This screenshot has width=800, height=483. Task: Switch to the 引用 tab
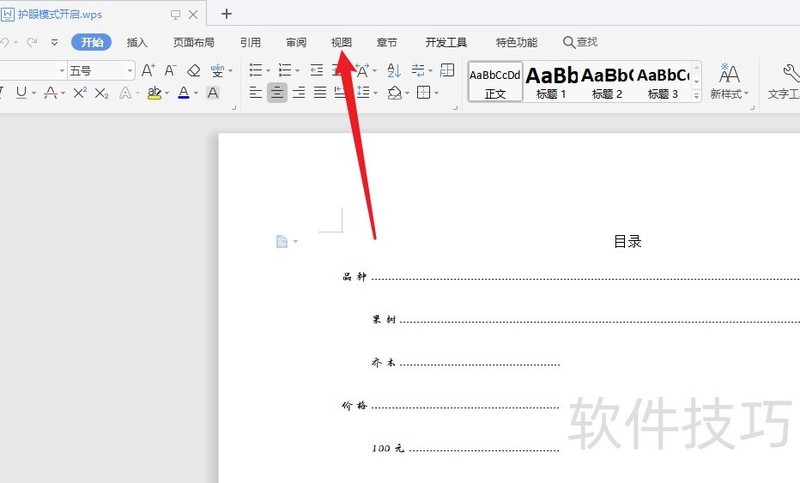point(251,42)
